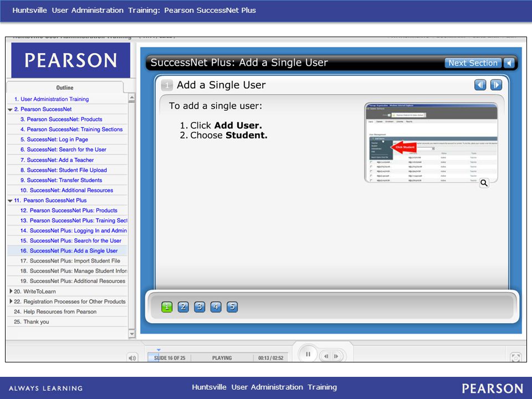Skip to next slide in player bar
The image size is (532, 399).
pos(336,356)
